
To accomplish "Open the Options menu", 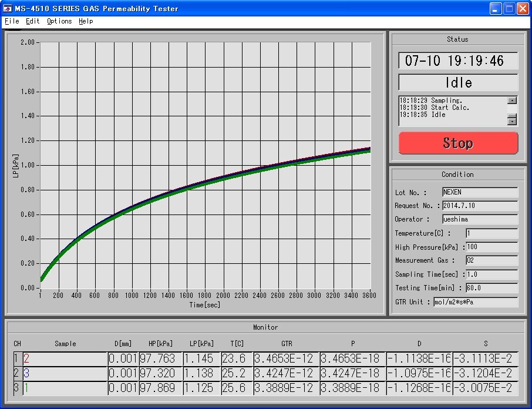I will tap(59, 21).
